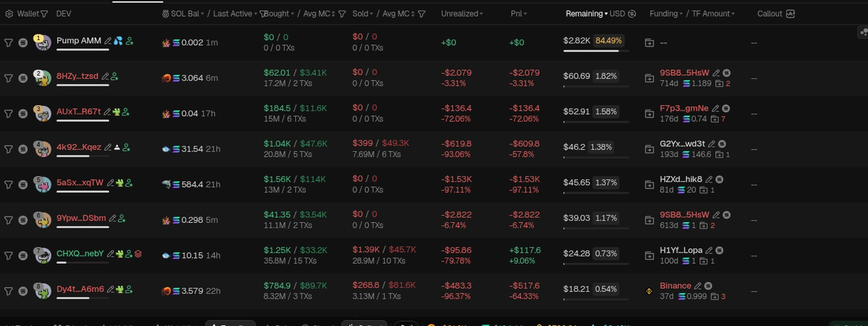This screenshot has width=868, height=326.
Task: Open wallet address 8HZy...tzsd
Action: 77,76
